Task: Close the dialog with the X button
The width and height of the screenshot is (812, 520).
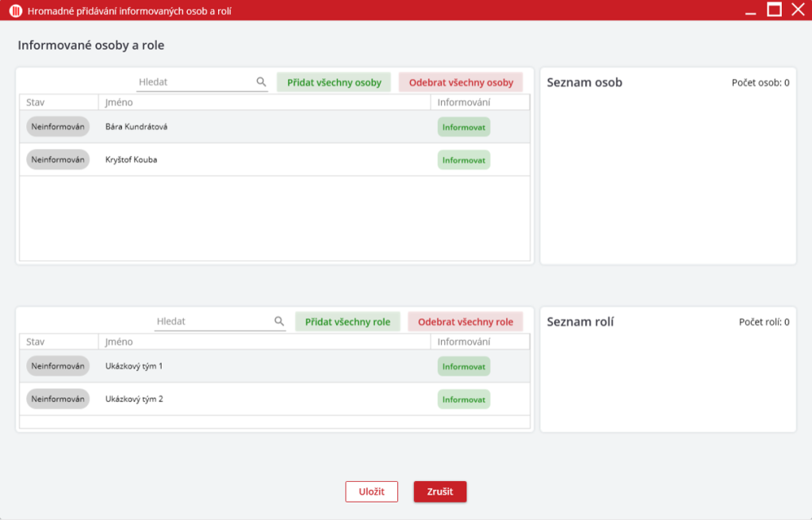Action: 798,10
